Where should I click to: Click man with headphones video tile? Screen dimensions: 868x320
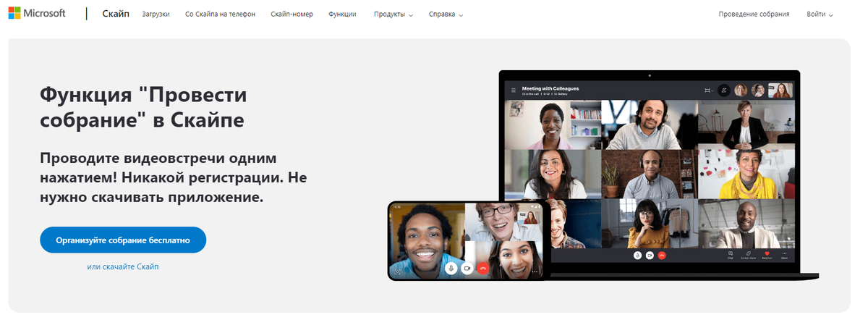click(649, 174)
